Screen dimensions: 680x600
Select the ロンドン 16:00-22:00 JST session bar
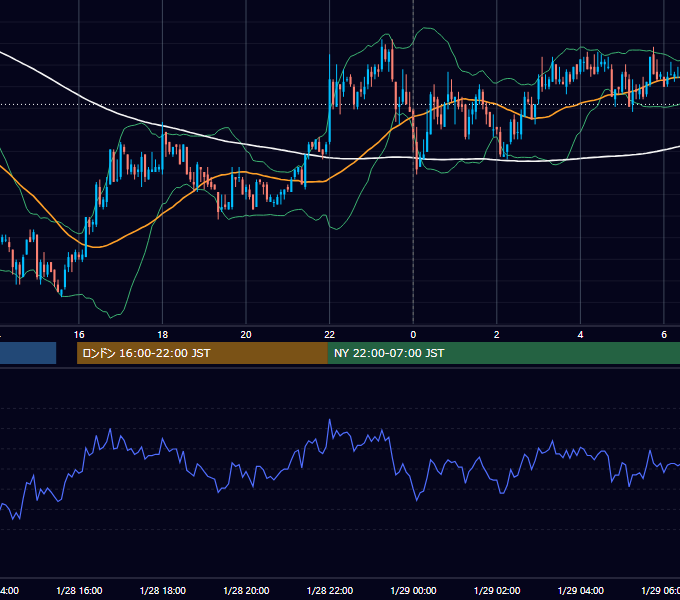click(202, 353)
